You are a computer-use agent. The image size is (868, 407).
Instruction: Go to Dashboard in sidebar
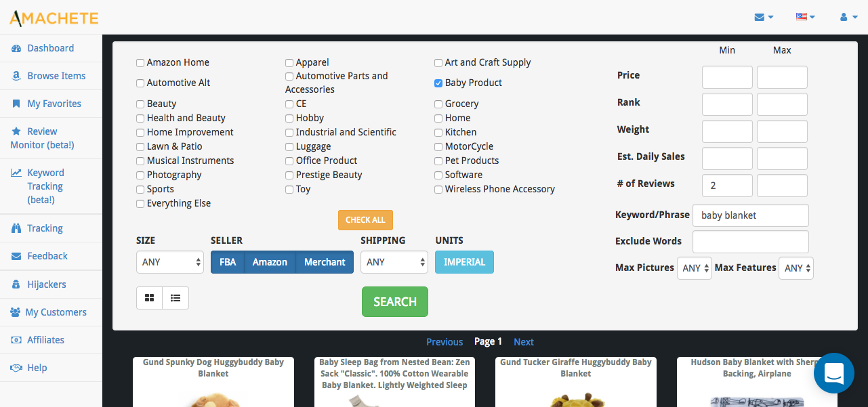(51, 48)
